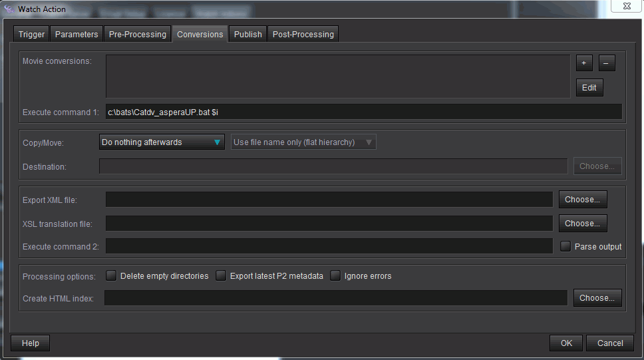644x360 pixels.
Task: Choose an Export XML file
Action: click(x=582, y=200)
